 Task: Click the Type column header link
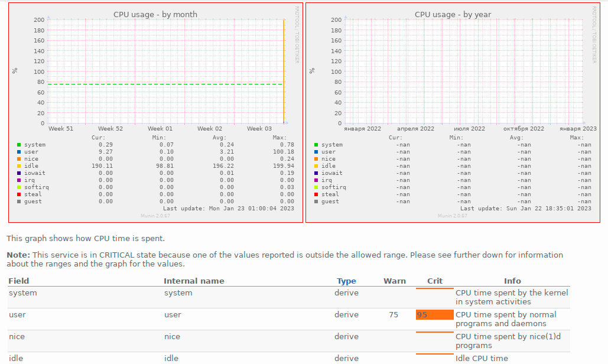coord(346,281)
